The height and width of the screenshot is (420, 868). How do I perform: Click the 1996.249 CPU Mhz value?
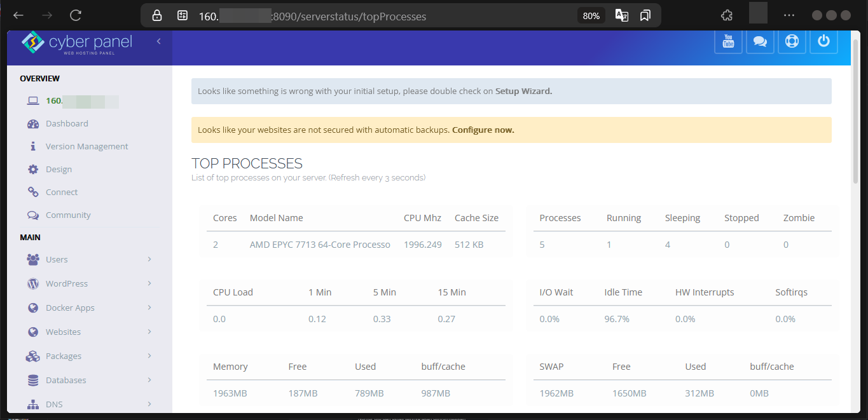click(423, 245)
